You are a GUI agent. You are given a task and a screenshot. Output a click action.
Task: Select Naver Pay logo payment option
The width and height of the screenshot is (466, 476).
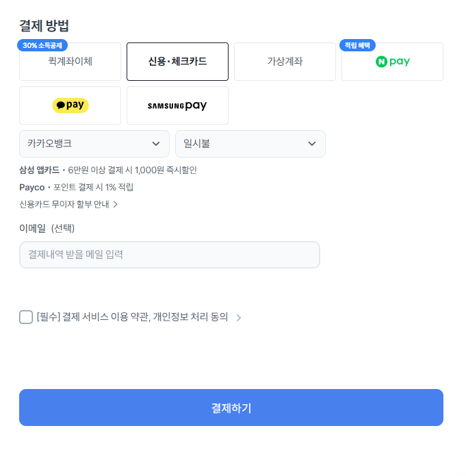click(x=392, y=62)
